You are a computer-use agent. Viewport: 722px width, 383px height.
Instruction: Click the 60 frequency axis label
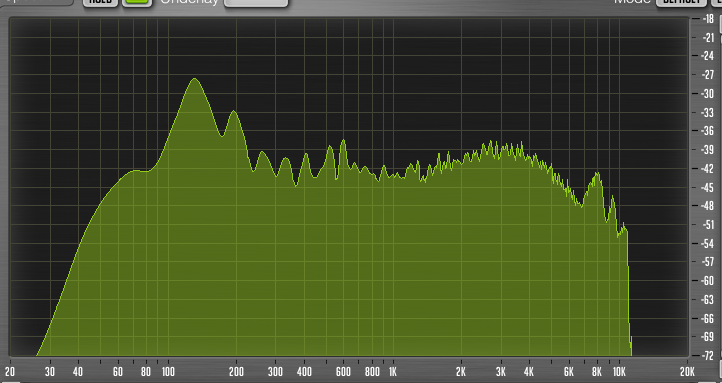click(x=118, y=371)
